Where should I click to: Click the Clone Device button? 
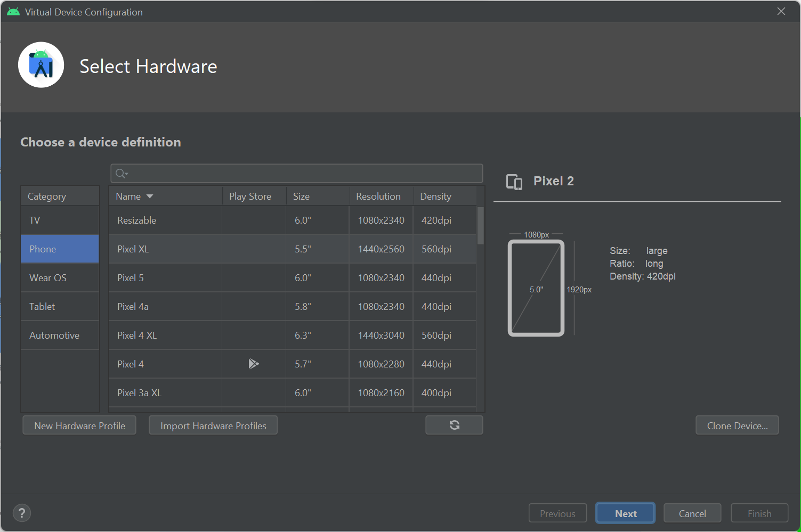pyautogui.click(x=737, y=425)
